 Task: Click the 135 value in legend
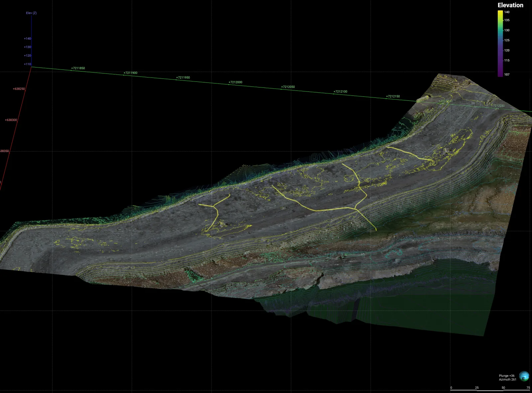507,20
